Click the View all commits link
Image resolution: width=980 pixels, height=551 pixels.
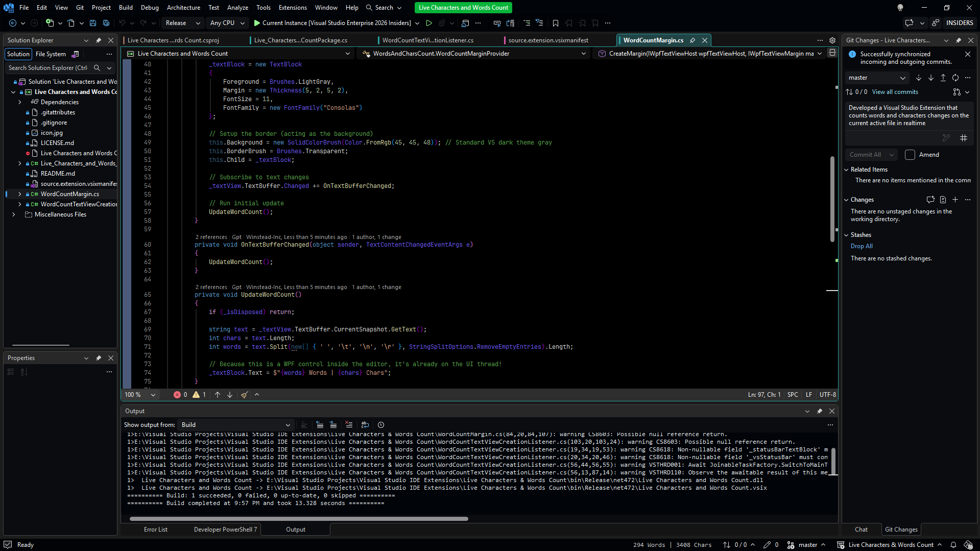[x=895, y=92]
